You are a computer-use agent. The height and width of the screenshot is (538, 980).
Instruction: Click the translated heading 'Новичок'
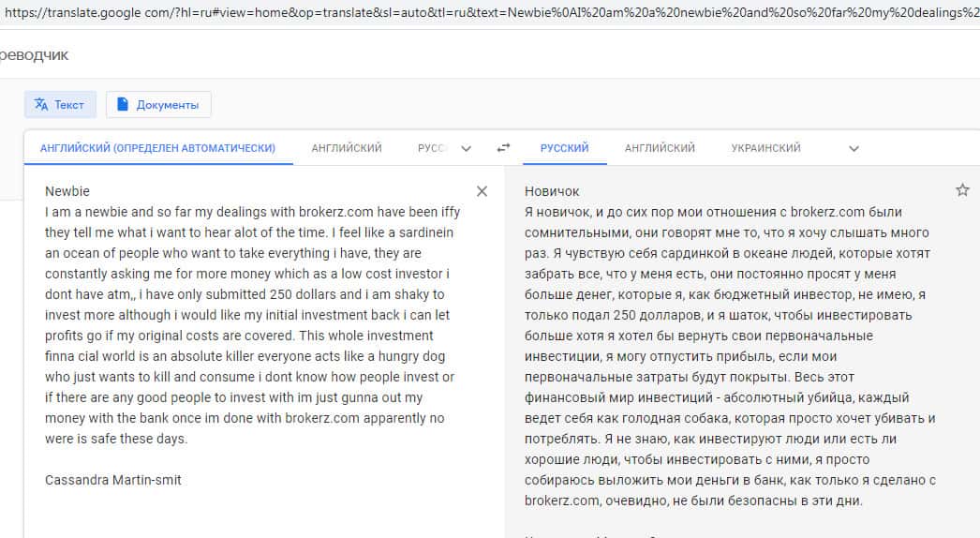tap(552, 192)
